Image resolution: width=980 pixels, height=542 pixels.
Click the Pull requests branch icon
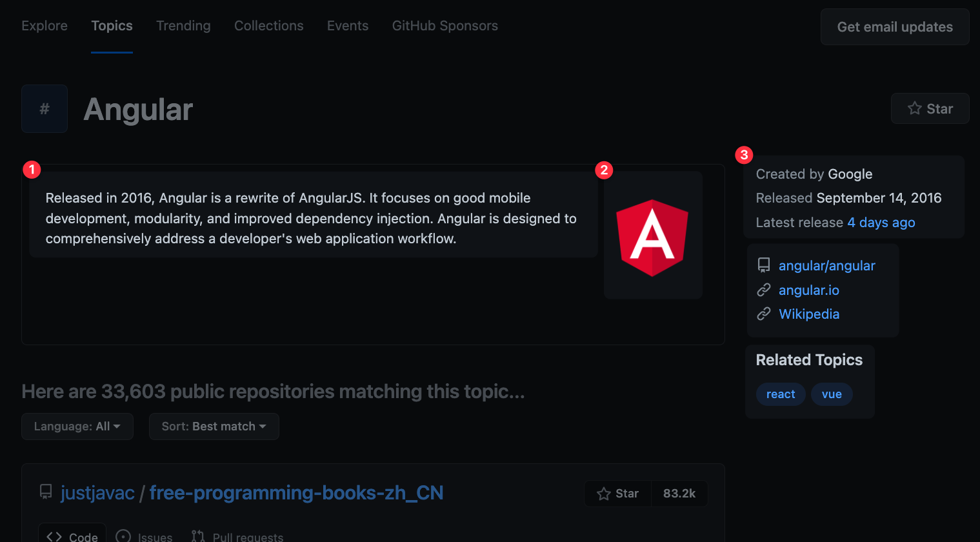coord(197,535)
